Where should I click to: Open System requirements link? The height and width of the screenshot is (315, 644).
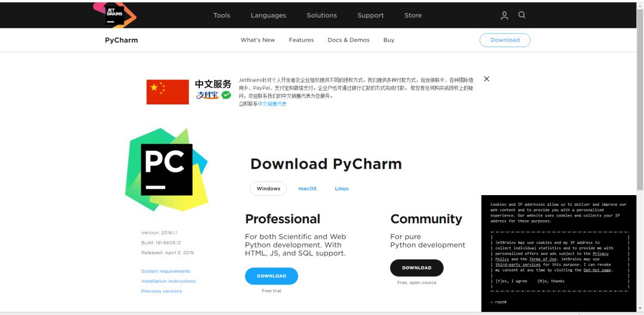pyautogui.click(x=166, y=271)
